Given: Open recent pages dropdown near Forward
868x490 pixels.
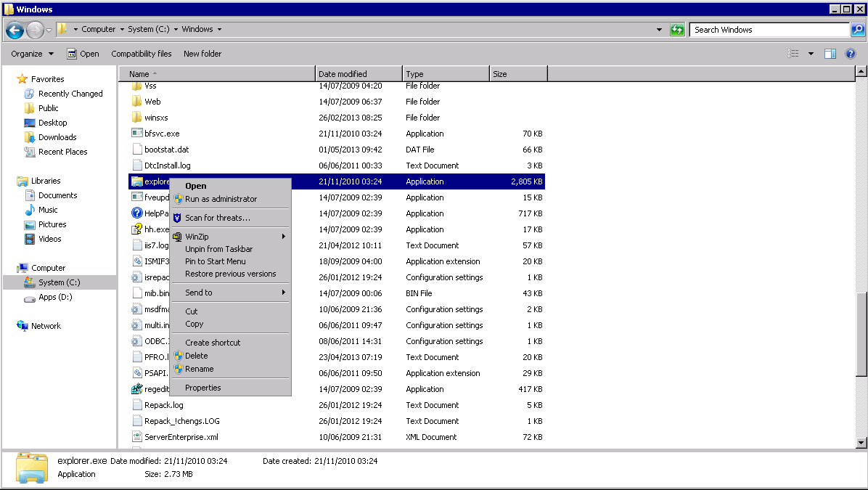Looking at the screenshot, I should coord(49,30).
